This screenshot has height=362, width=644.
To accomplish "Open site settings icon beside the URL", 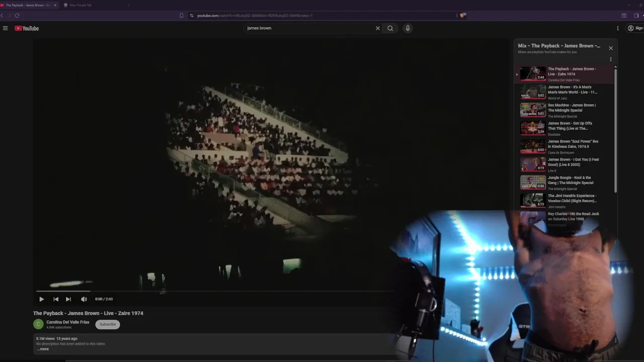I will (192, 16).
